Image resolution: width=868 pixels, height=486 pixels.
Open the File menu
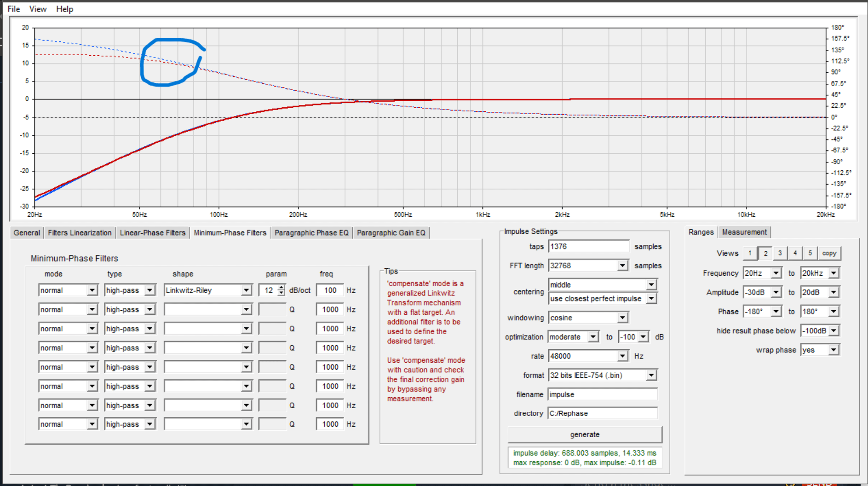14,9
